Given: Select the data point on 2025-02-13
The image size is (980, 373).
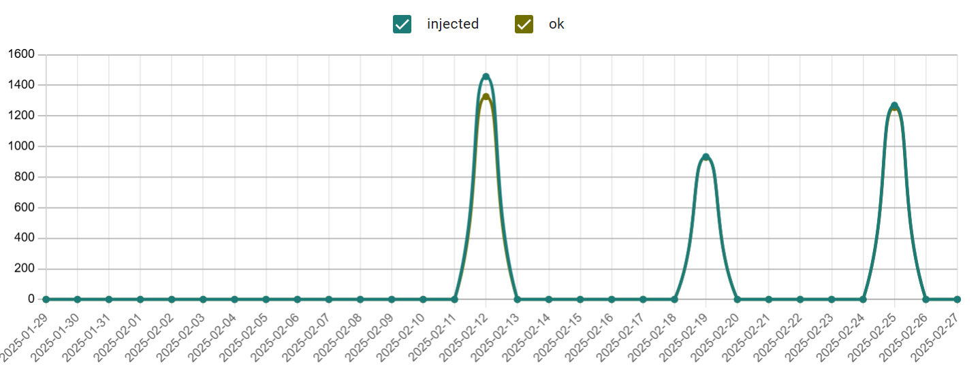Looking at the screenshot, I should tap(517, 299).
